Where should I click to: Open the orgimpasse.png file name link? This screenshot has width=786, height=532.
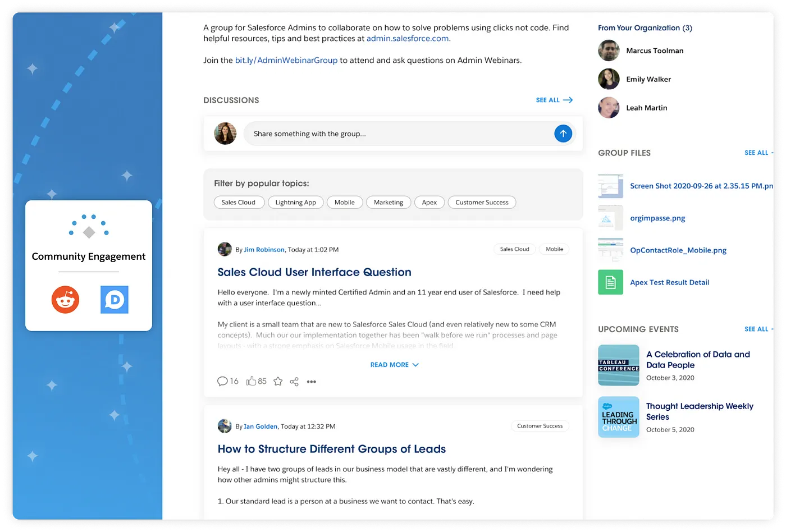click(657, 218)
